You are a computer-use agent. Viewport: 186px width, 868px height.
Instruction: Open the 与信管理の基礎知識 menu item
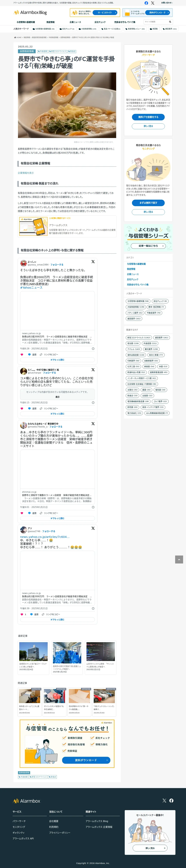click(x=26, y=22)
